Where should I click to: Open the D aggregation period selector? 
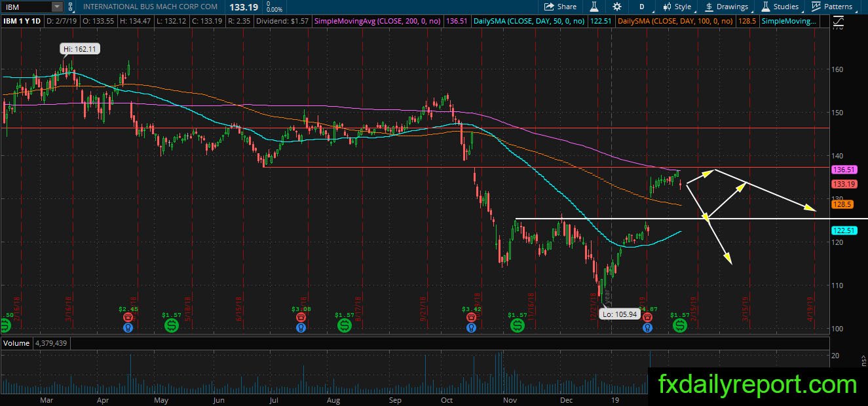coord(641,7)
